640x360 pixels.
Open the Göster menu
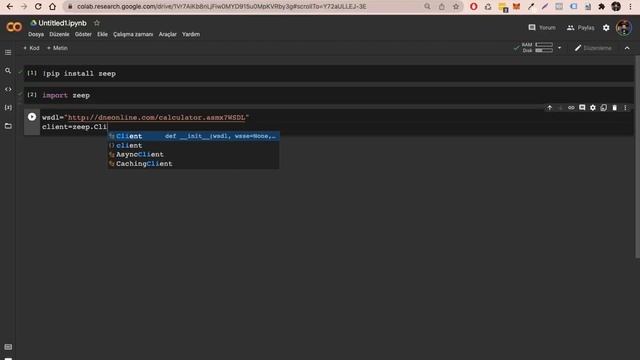(x=83, y=34)
